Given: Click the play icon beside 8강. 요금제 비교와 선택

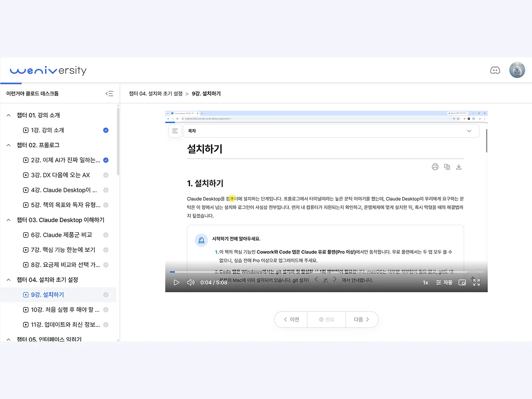Looking at the screenshot, I should [25, 265].
